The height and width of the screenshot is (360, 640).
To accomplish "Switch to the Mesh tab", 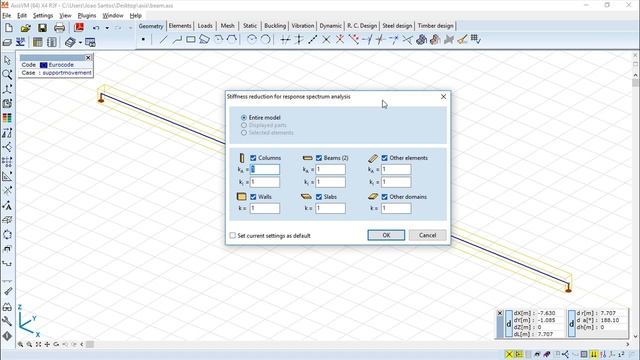I will coord(227,26).
